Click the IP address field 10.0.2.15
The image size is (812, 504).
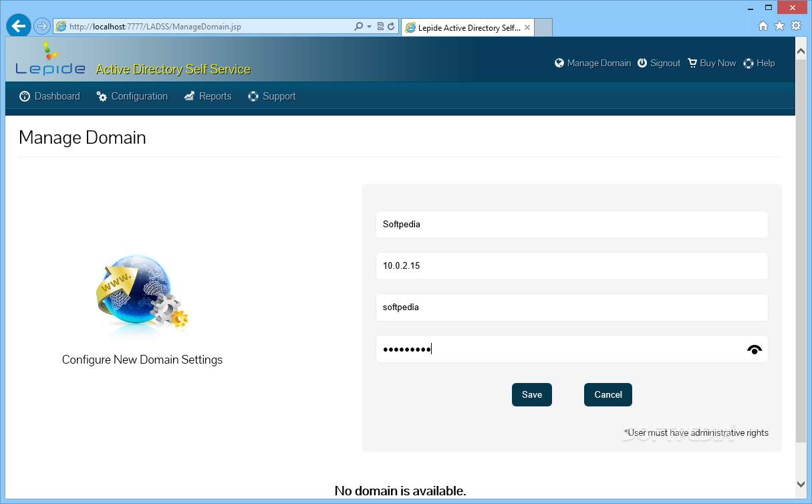coord(571,266)
